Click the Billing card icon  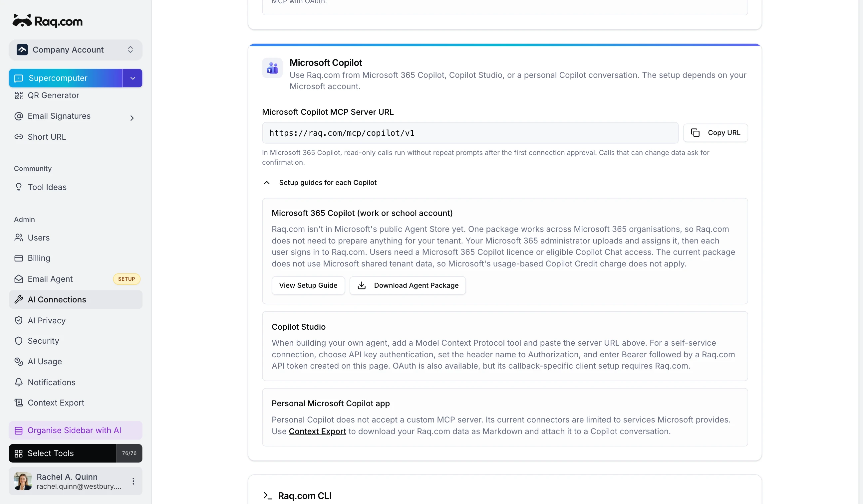pos(19,258)
